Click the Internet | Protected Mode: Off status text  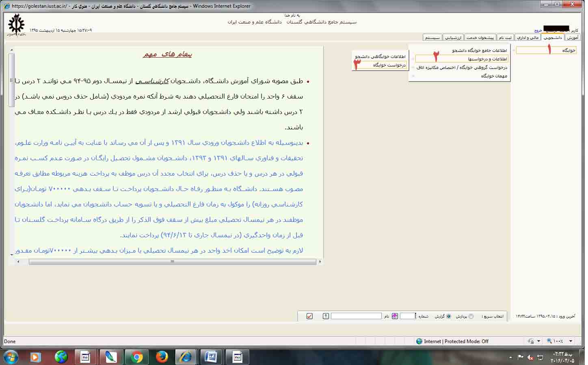[x=456, y=341]
